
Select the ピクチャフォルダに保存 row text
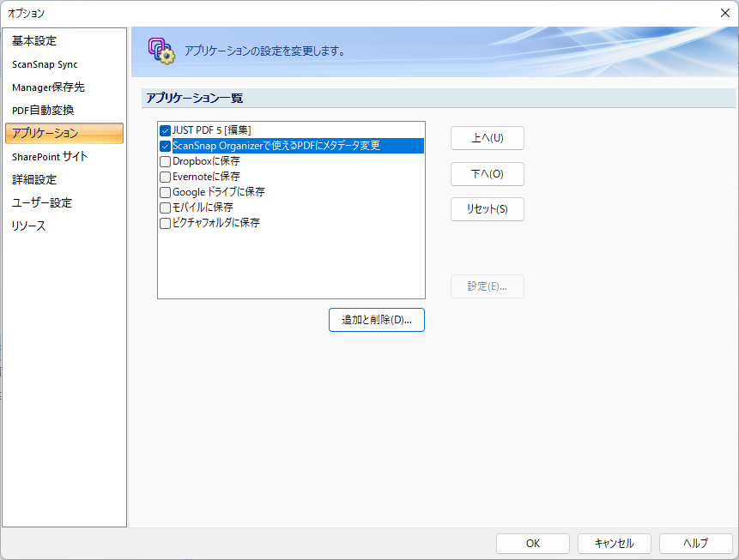click(x=215, y=223)
